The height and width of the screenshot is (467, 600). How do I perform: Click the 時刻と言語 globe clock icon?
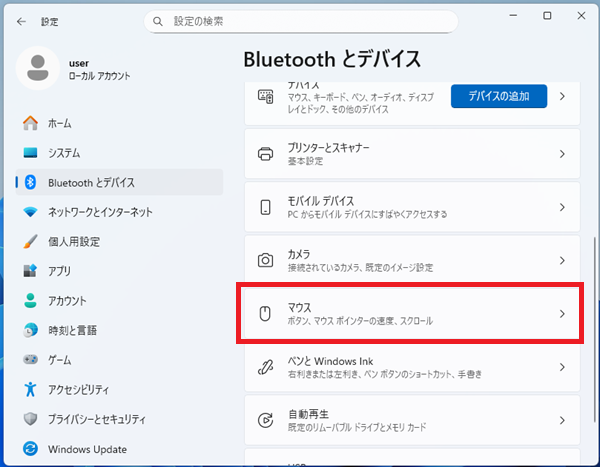point(30,330)
